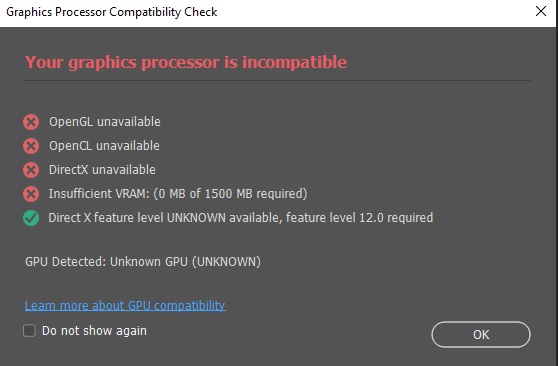Image resolution: width=558 pixels, height=366 pixels.
Task: Enable the Do not show again checkbox
Action: 29,330
